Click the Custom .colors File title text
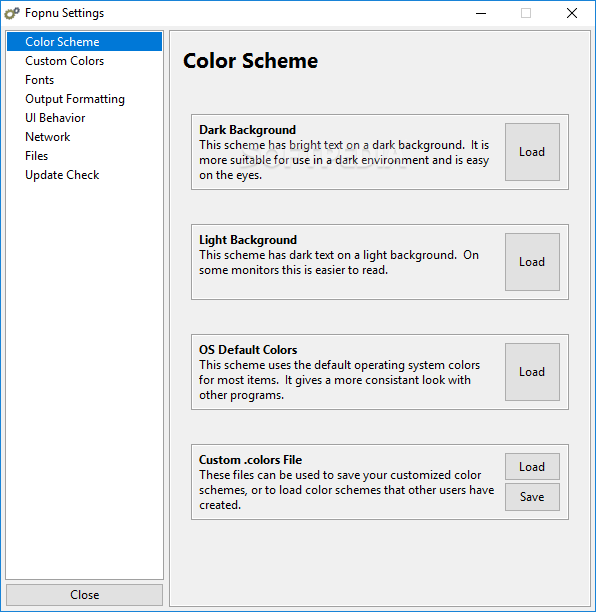 coord(250,460)
